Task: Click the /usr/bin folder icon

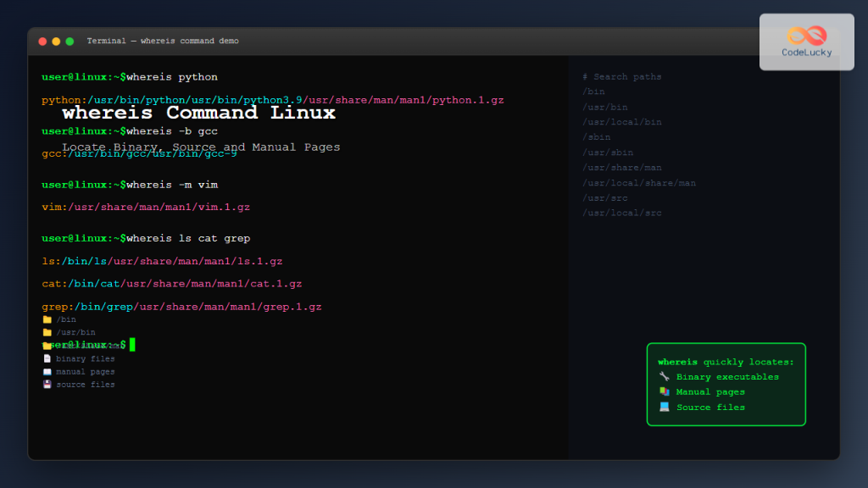Action: click(x=47, y=332)
